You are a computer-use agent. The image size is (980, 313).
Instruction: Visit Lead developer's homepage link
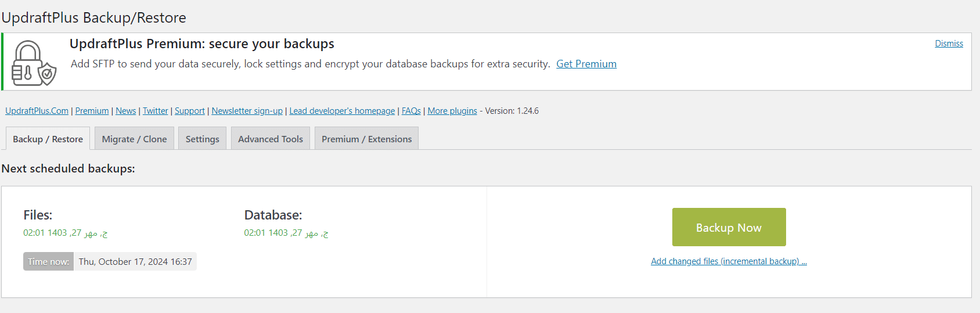coord(342,111)
